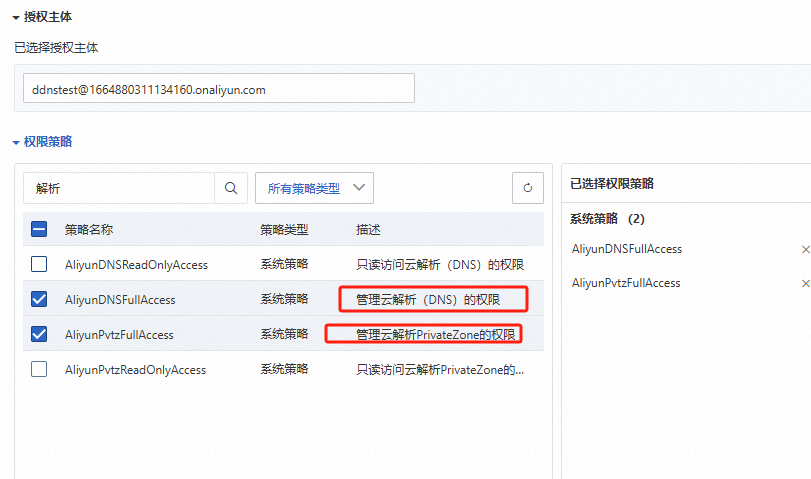Image resolution: width=811 pixels, height=479 pixels.
Task: Toggle the select-all policies header checkbox
Action: [39, 229]
